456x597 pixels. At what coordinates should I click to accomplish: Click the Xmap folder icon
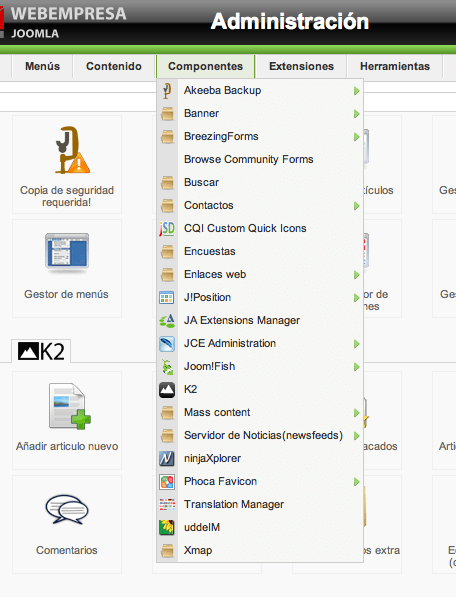(167, 551)
